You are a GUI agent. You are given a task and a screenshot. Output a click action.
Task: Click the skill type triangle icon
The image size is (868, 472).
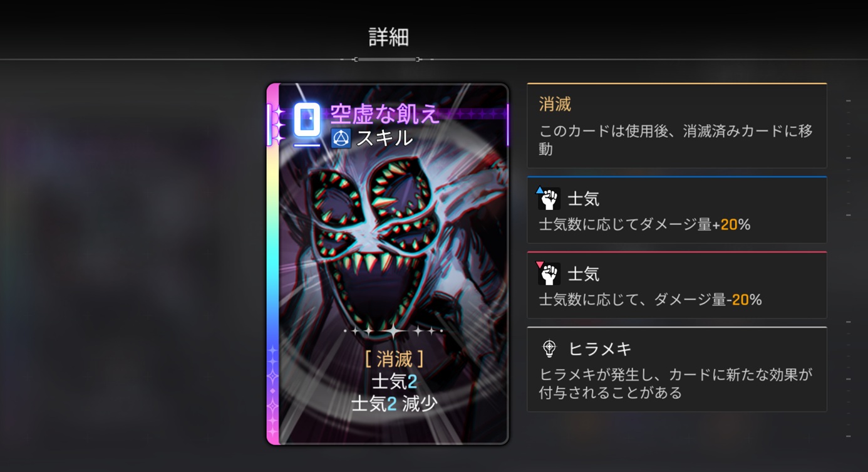point(341,139)
